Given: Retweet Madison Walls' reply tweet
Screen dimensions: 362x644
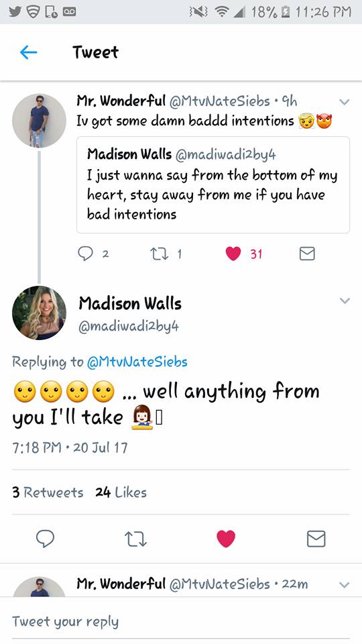Looking at the screenshot, I should click(135, 539).
